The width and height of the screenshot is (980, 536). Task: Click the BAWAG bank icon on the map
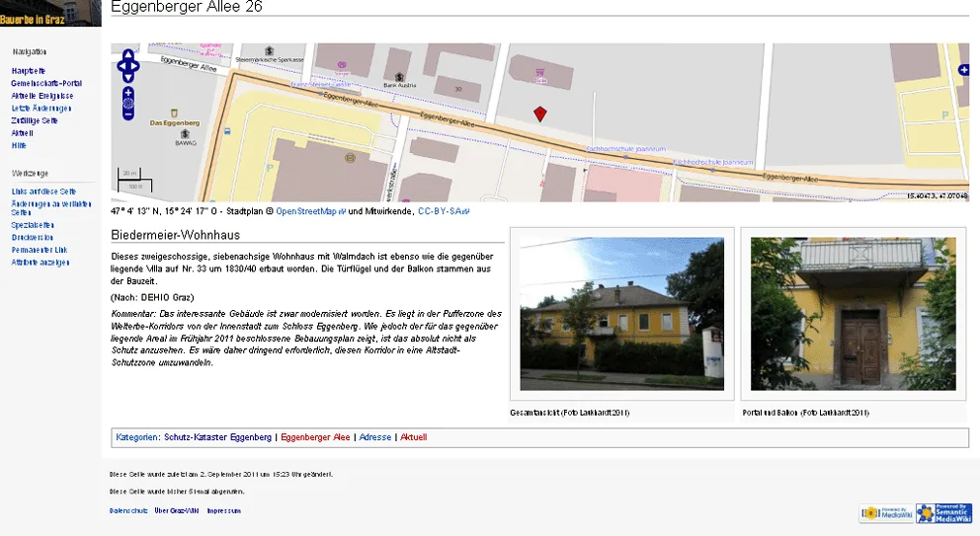185,133
